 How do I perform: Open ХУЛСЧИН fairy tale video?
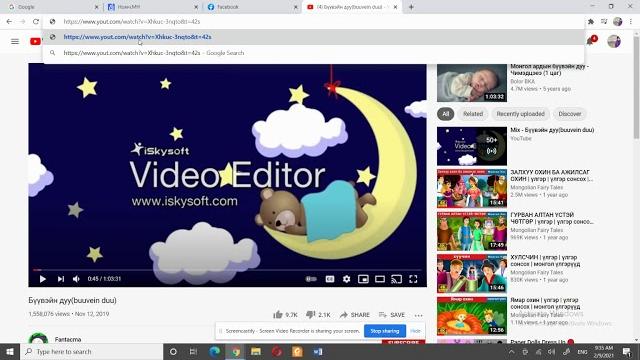[x=472, y=273]
